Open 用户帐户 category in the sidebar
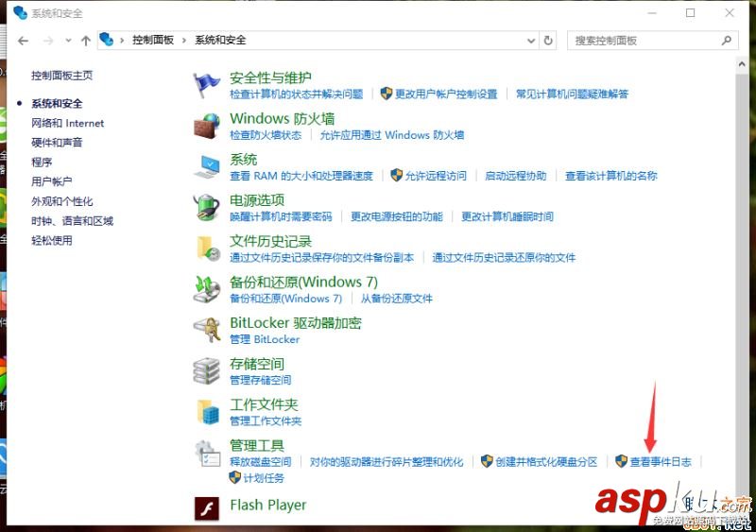756x532 pixels. [x=52, y=181]
